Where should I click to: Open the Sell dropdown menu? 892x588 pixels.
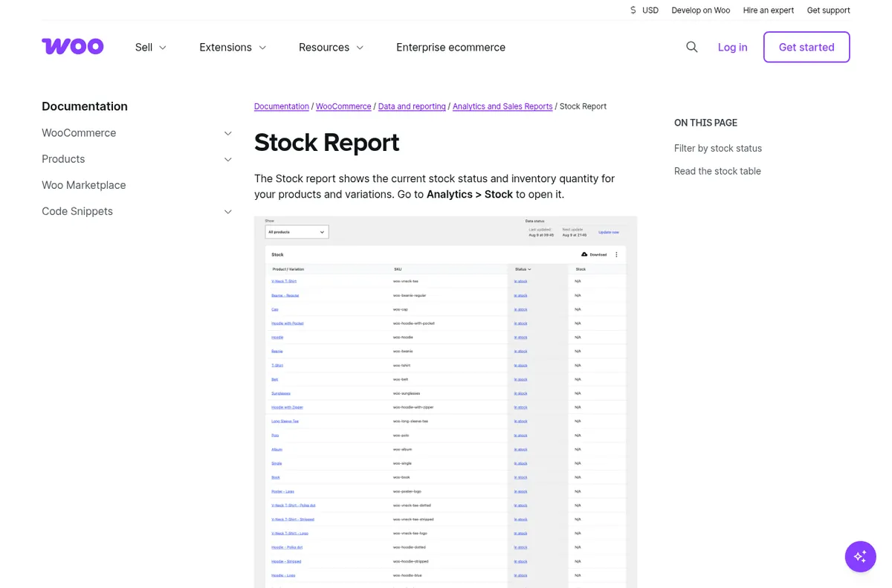coord(151,47)
